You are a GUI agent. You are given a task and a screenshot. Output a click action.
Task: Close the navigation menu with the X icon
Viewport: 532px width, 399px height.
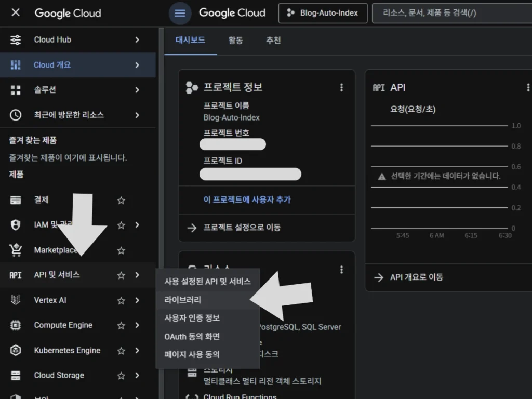(x=16, y=12)
